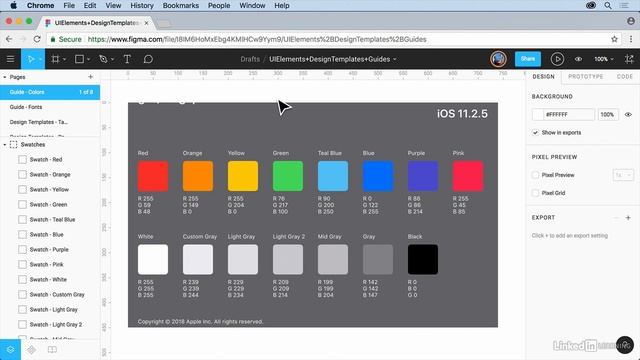640x360 pixels.
Task: Edit the background hex #FFFFFF field
Action: click(x=569, y=115)
